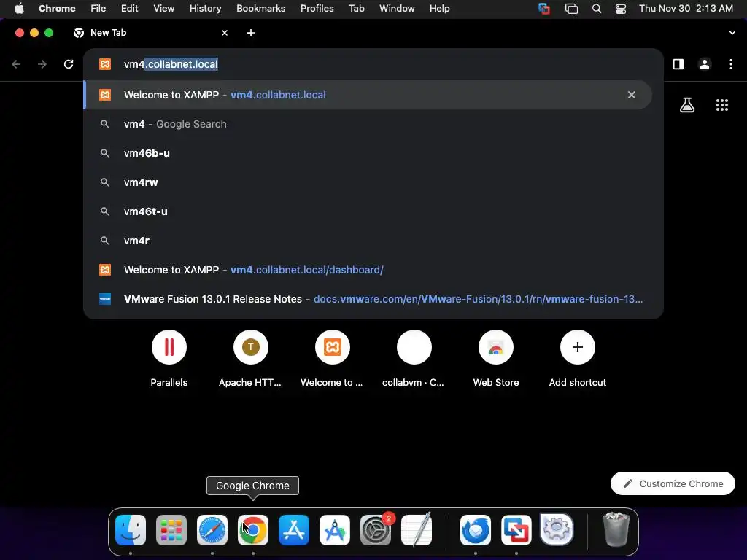Click the Chrome back arrow

coord(16,64)
